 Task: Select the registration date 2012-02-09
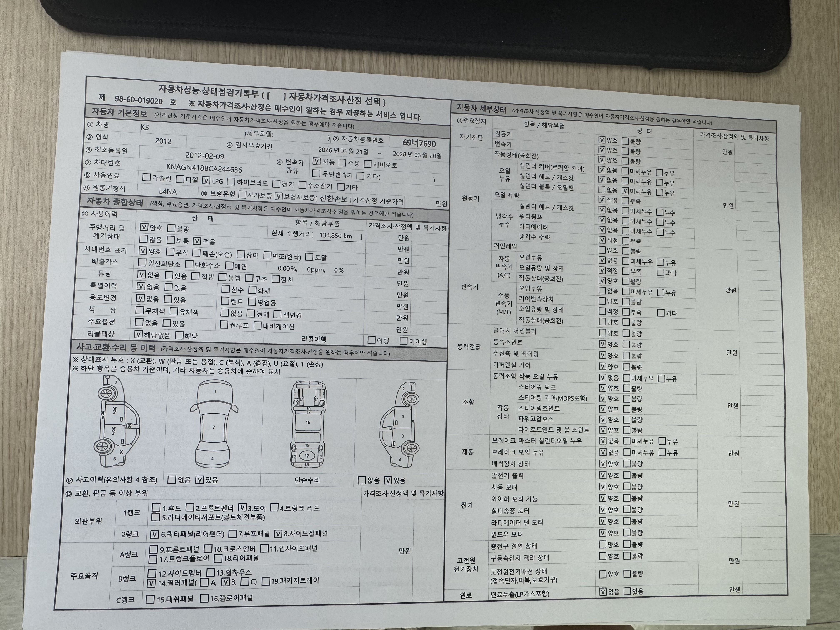pos(205,156)
